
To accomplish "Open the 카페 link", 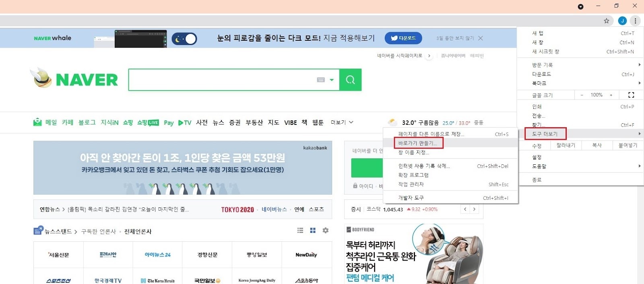I will tap(68, 122).
